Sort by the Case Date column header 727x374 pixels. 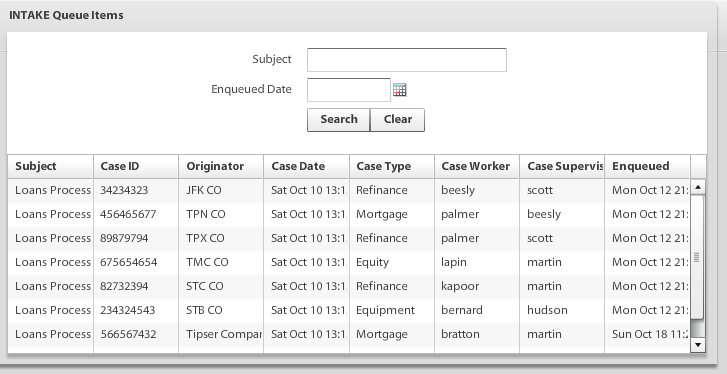pyautogui.click(x=306, y=166)
